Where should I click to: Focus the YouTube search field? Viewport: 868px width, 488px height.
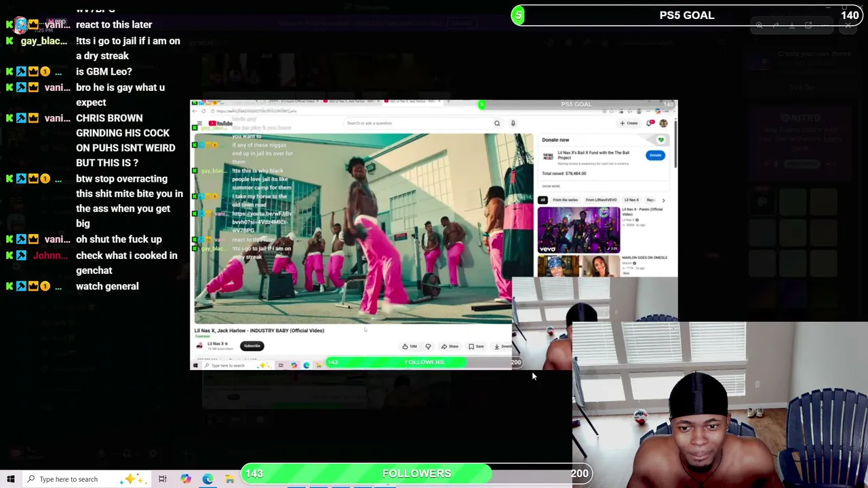tap(417, 123)
